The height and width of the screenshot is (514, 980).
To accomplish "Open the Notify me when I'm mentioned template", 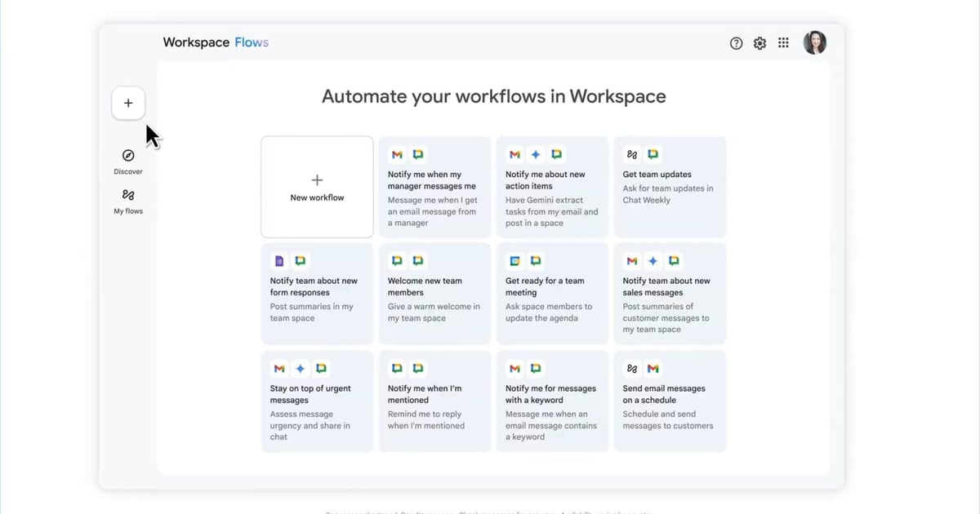I will (x=434, y=401).
